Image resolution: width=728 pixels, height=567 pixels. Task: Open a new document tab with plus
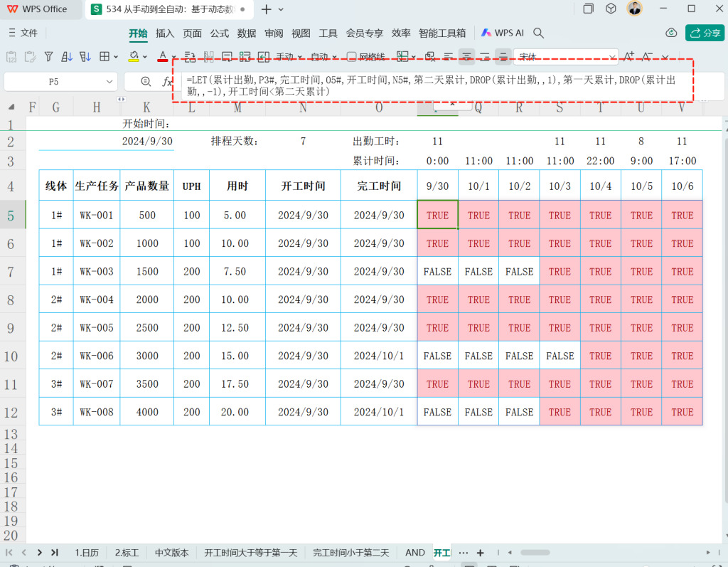267,9
